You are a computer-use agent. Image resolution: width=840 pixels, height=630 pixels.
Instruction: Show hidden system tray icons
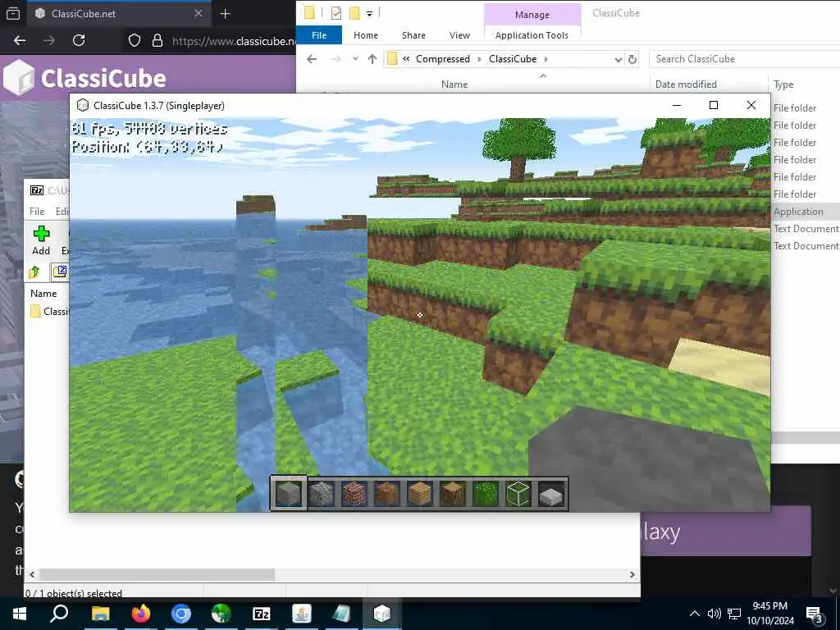(x=694, y=614)
